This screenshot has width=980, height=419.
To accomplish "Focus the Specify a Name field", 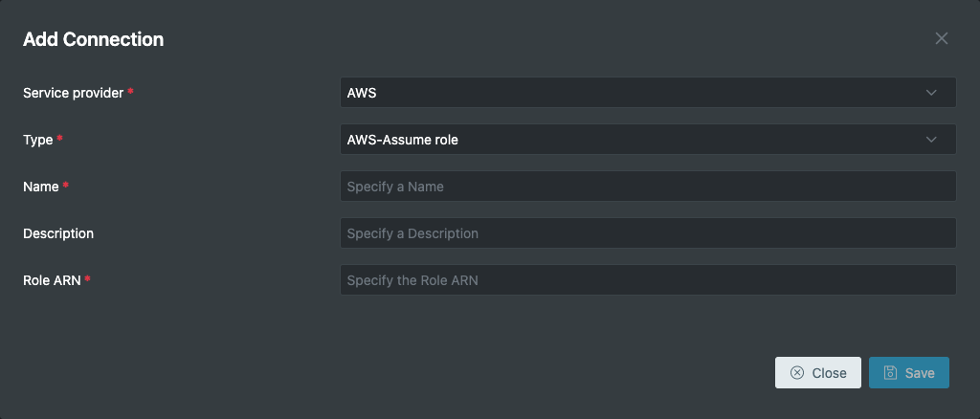I will (648, 187).
